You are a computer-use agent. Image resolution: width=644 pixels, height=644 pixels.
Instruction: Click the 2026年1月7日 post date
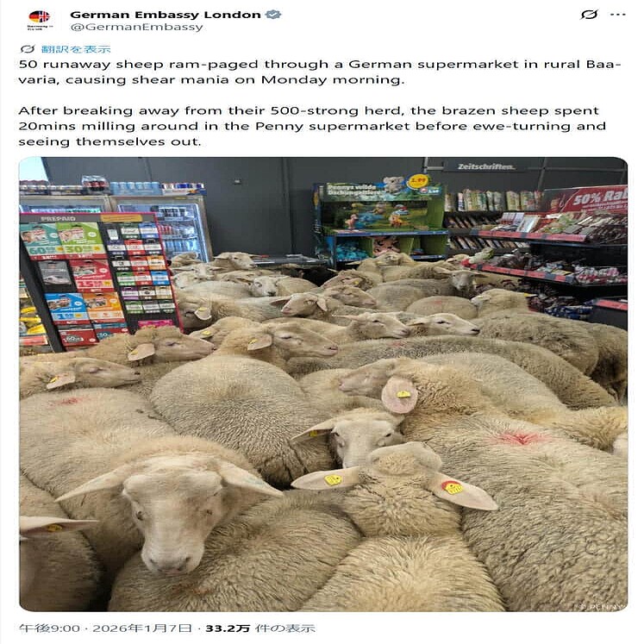tap(142, 628)
